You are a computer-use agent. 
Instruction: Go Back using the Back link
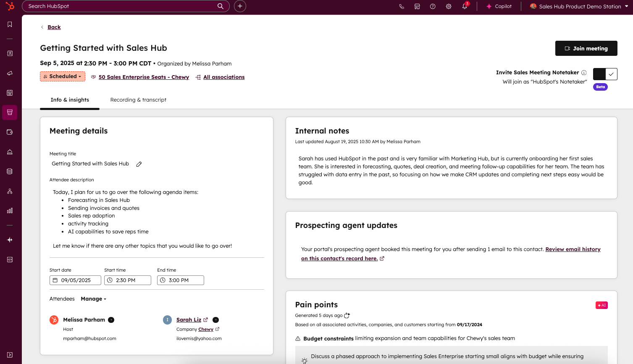[54, 27]
